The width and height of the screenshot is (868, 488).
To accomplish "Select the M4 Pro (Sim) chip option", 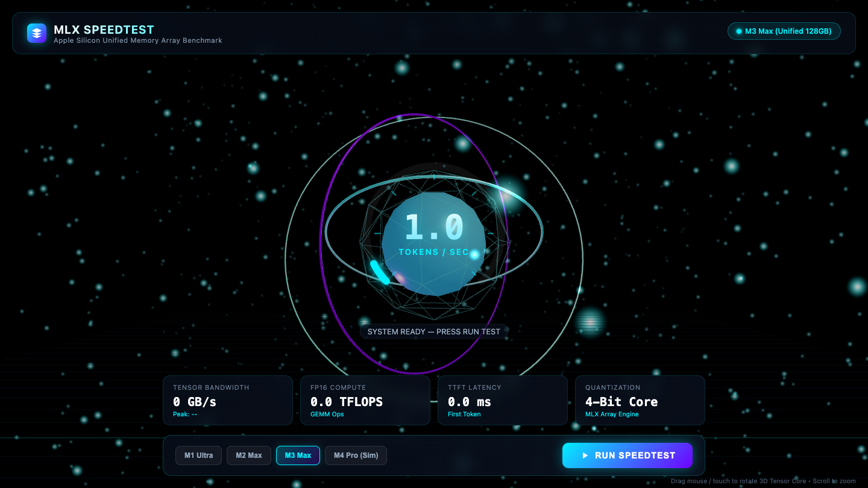I will coord(356,455).
